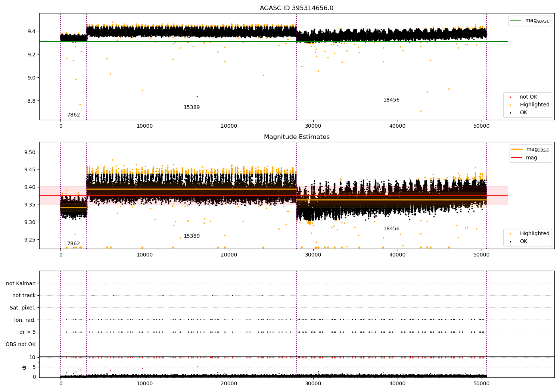
Task: Click the 'not OK' legend entry
Action: click(528, 97)
